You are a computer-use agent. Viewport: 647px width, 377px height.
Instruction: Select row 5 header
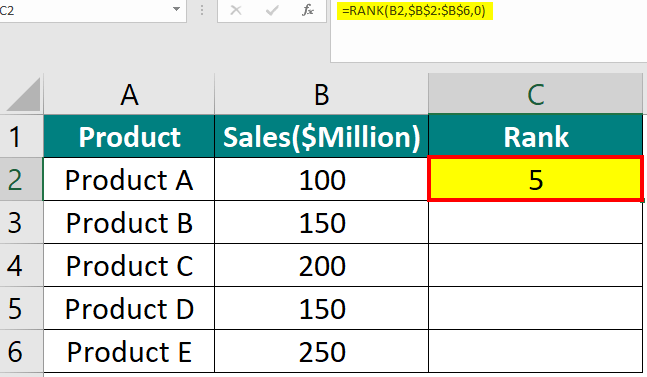[x=21, y=309]
